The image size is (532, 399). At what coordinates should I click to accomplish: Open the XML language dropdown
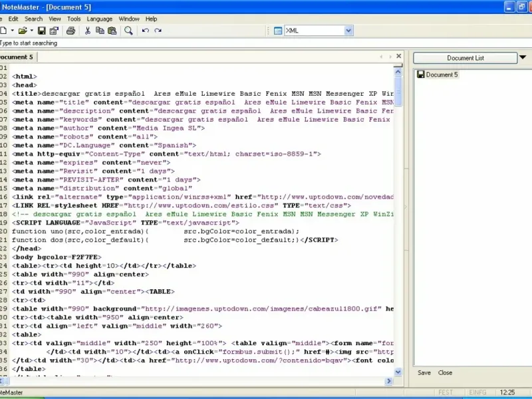[x=348, y=31]
